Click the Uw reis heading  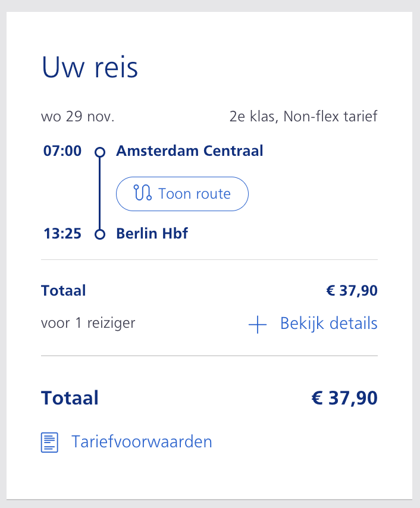[x=90, y=67]
